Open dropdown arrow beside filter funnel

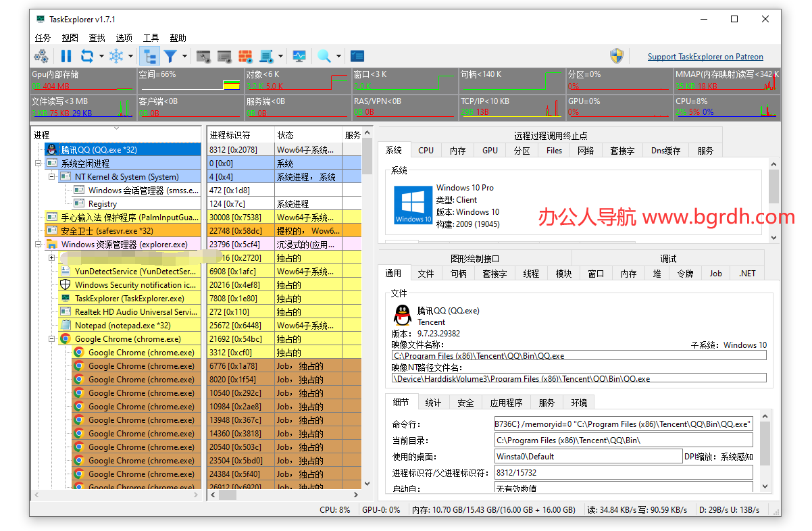[184, 57]
